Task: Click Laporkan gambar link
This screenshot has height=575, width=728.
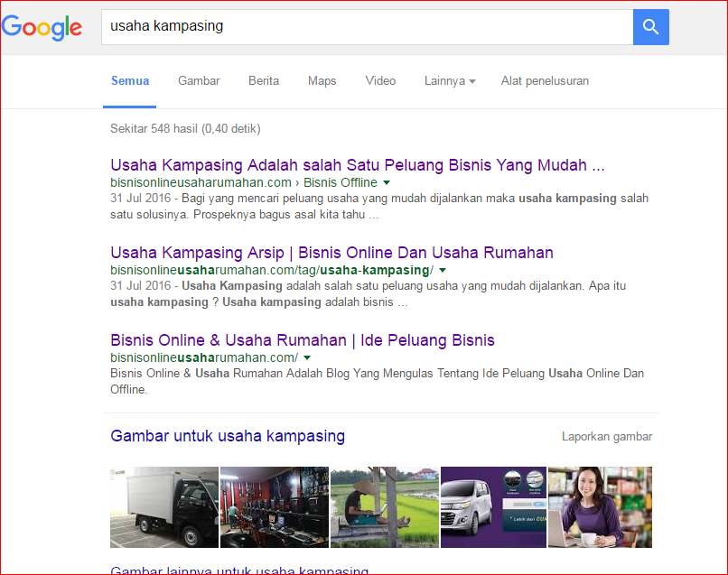Action: 607,437
